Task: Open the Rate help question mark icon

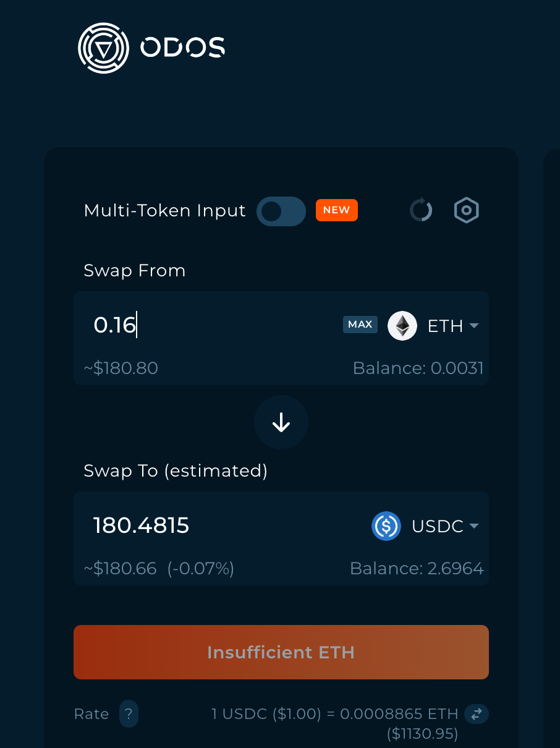Action: (x=129, y=714)
